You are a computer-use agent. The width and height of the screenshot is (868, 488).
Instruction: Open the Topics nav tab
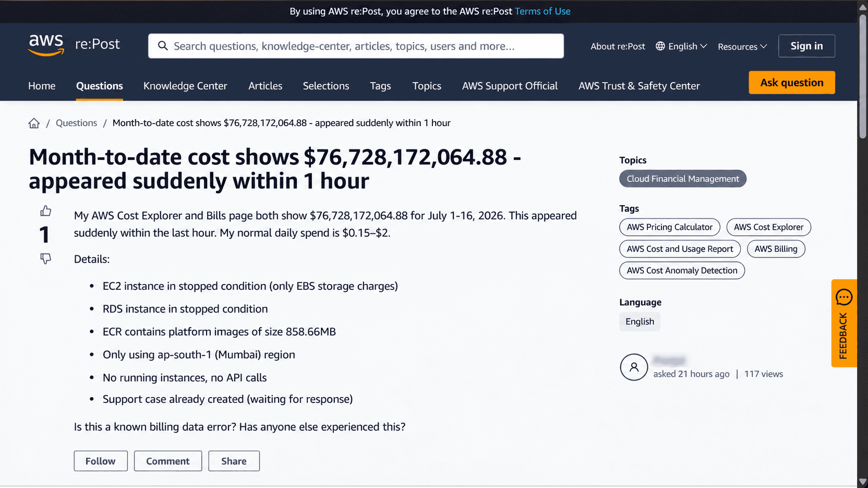pyautogui.click(x=427, y=86)
